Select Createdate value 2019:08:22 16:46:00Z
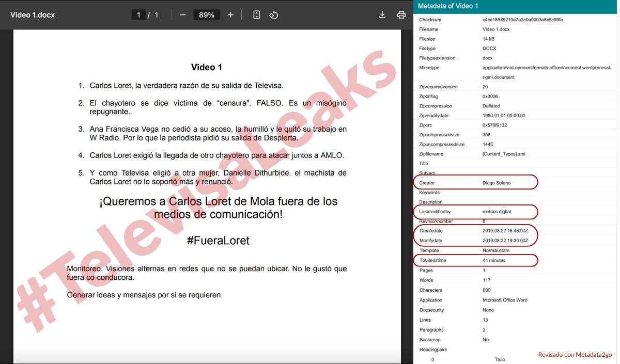The height and width of the screenshot is (364, 620). coord(505,231)
